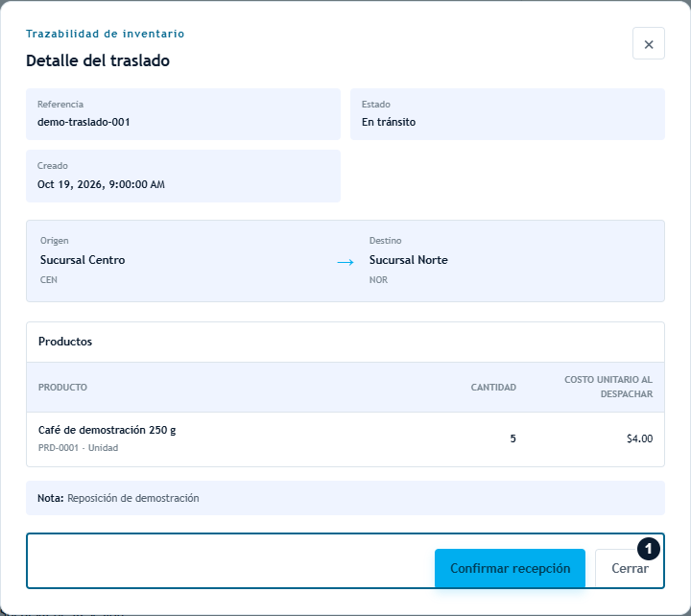The height and width of the screenshot is (616, 691).
Task: Click the Confirmar recepción button
Action: 510,568
